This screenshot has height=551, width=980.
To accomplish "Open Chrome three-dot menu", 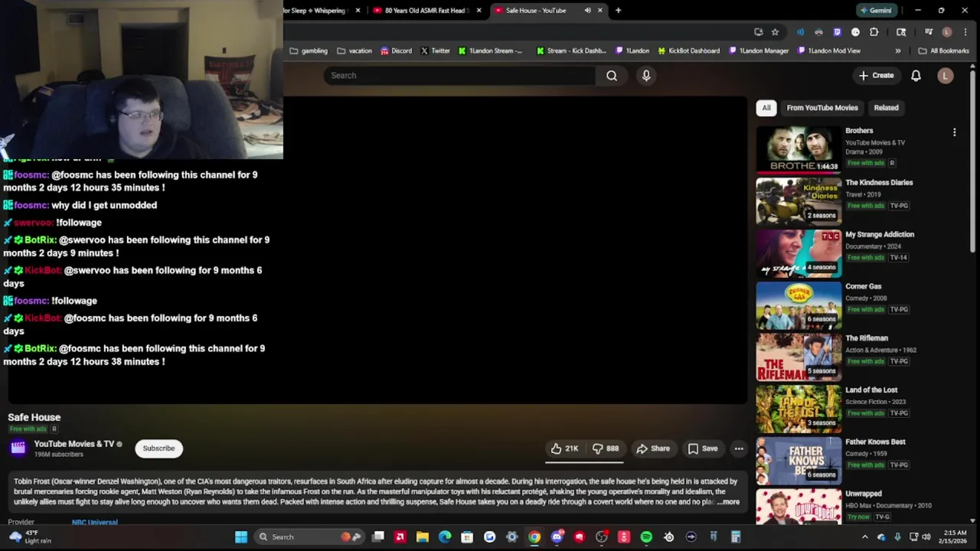I will 965,32.
